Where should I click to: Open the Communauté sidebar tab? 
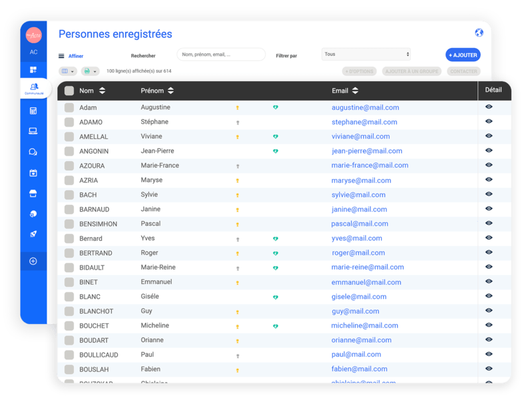(x=34, y=89)
